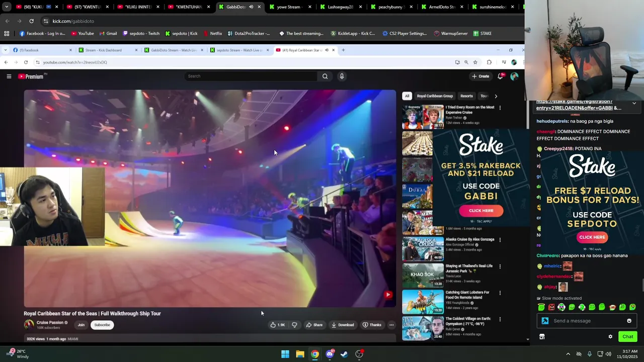Open Steam from taskbar
Screen dimensions: 644x362
pyautogui.click(x=344, y=354)
